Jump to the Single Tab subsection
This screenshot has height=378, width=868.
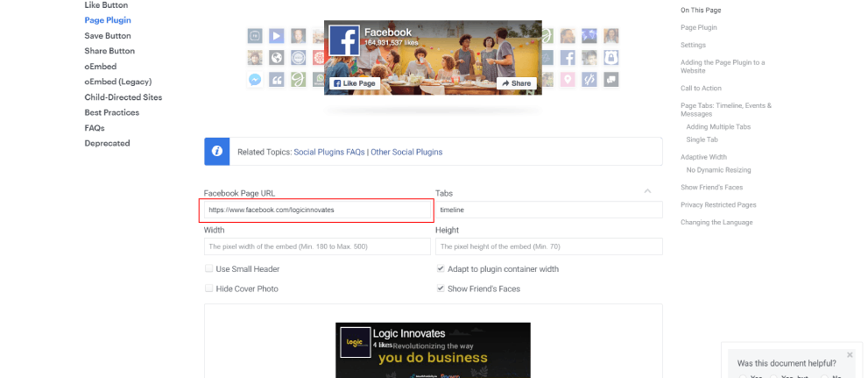click(x=702, y=139)
